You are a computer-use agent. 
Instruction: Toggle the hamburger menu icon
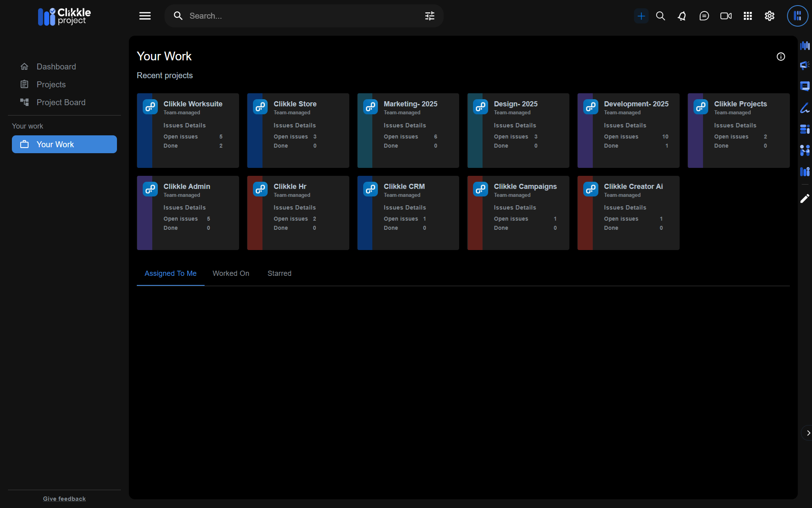tap(145, 16)
